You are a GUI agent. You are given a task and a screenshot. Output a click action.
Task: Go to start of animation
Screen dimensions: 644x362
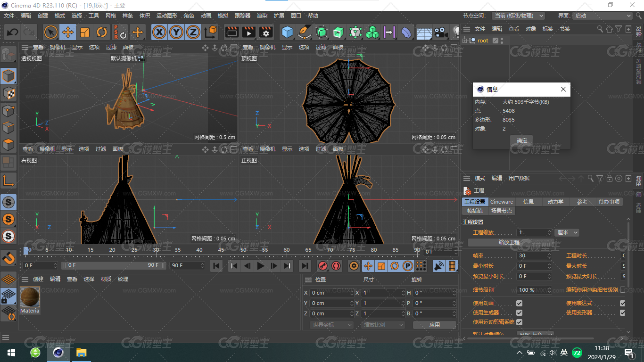216,266
